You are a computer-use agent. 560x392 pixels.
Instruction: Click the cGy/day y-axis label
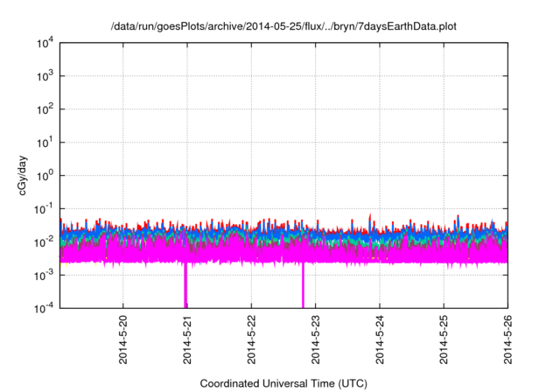22,175
